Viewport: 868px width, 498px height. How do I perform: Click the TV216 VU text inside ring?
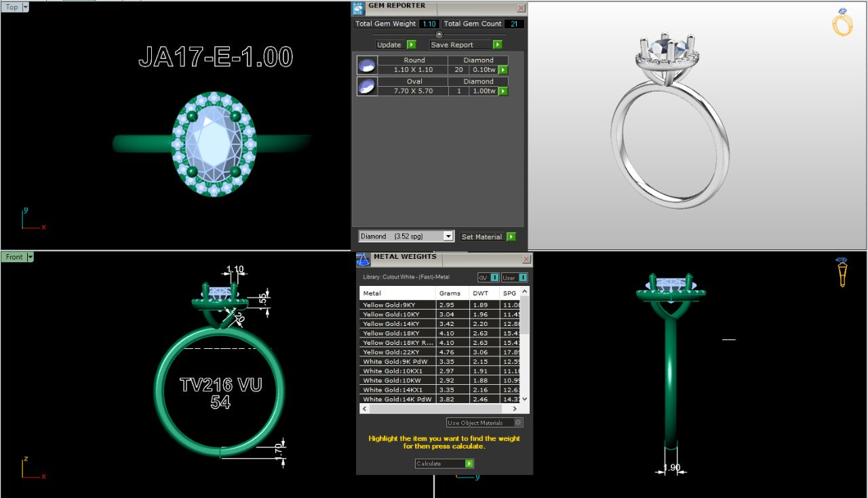pyautogui.click(x=220, y=385)
